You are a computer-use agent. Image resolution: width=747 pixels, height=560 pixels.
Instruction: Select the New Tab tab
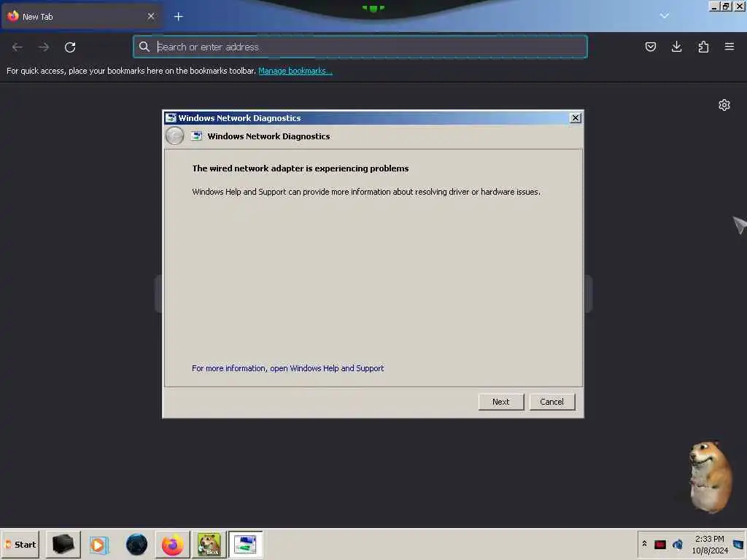click(x=81, y=17)
